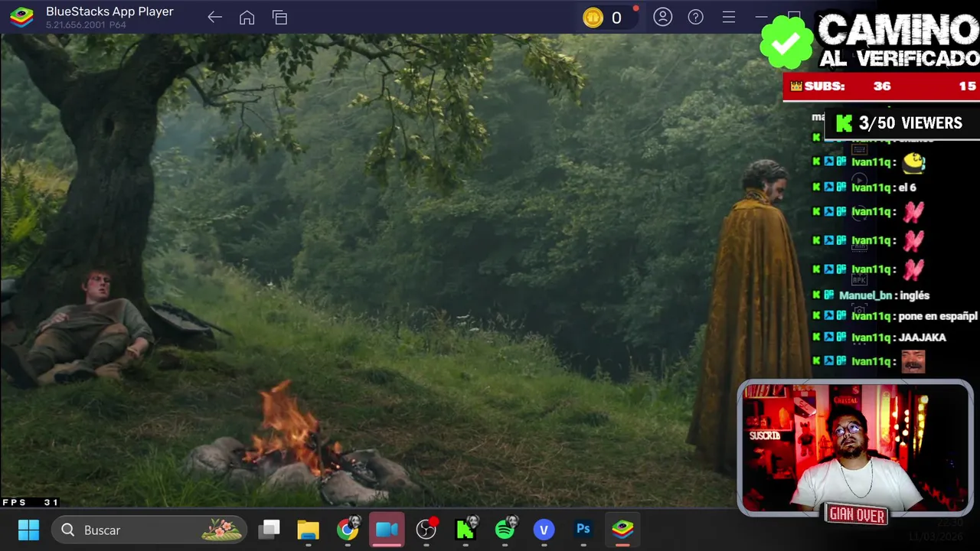Open the BlueStacks hamburger menu
Viewport: 980px width, 551px height.
729,17
